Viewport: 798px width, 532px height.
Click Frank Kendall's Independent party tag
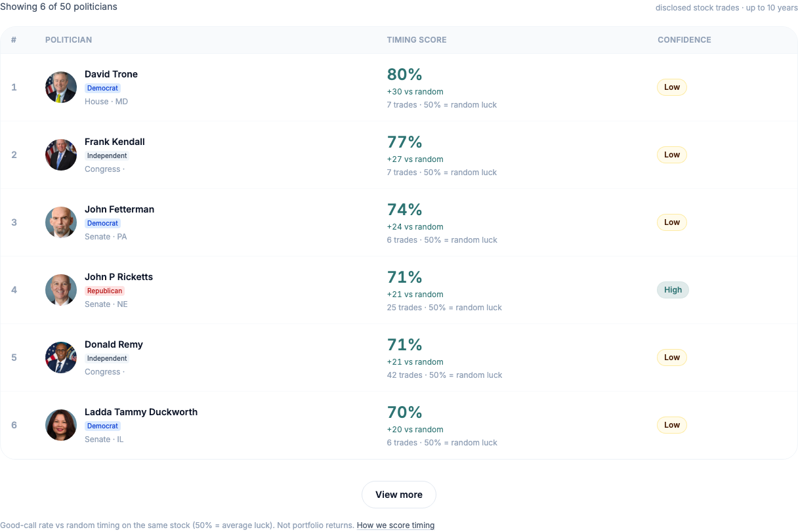(x=107, y=155)
